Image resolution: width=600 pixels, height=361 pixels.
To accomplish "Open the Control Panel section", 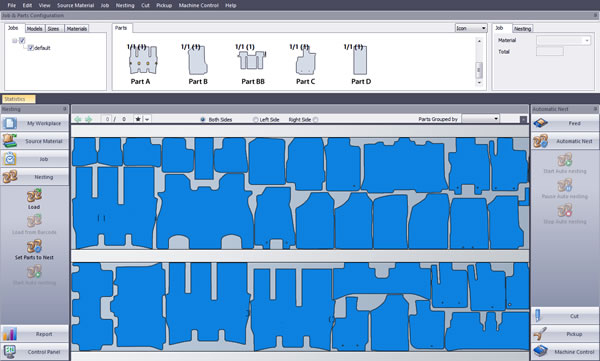I will coord(35,352).
